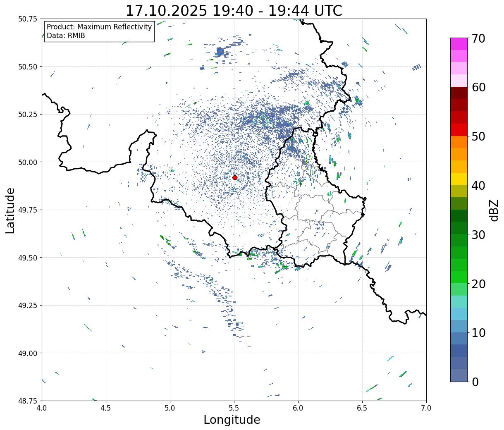Click the 'Data: RMIB' text
504x430 pixels.
tap(66, 36)
